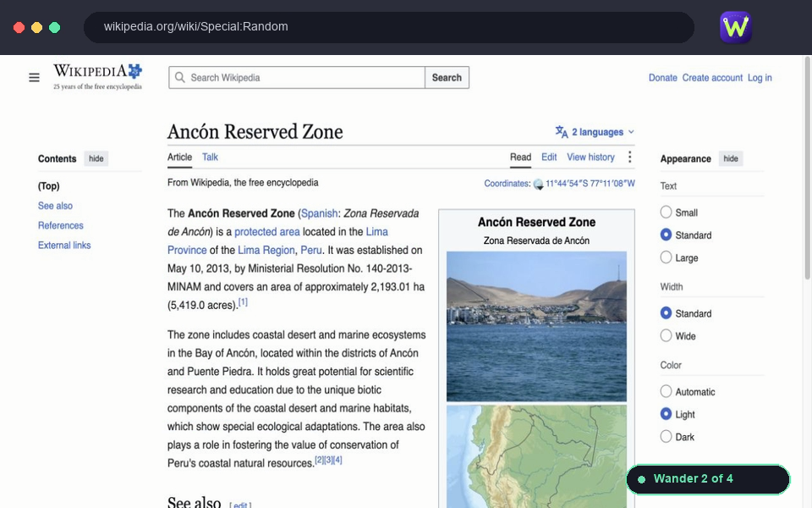Viewport: 812px width, 508px height.
Task: Select the Read tab
Action: [x=520, y=157]
